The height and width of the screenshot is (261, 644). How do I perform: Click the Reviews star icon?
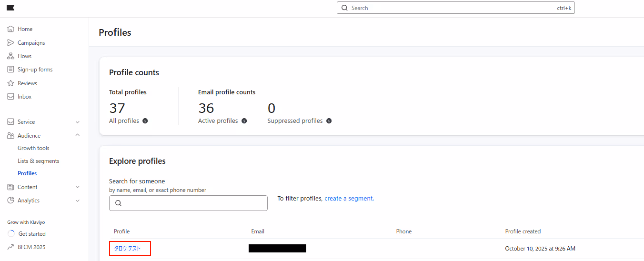pos(10,83)
